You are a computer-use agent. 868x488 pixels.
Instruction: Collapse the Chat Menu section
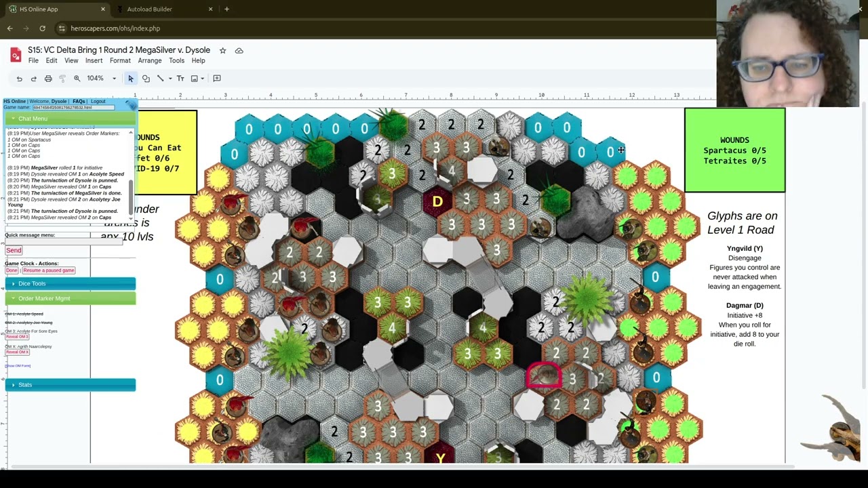[x=70, y=119]
